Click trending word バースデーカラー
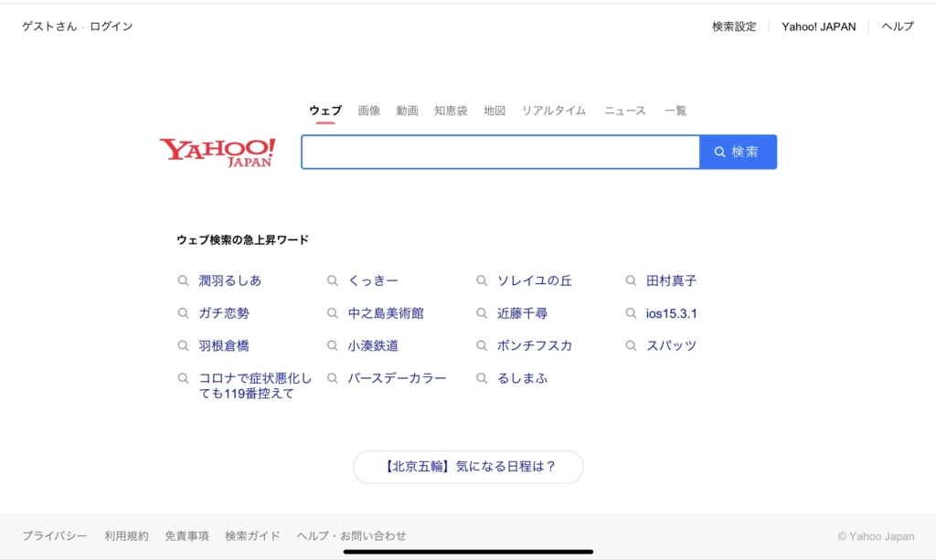Screen dimensions: 936x560 [397, 378]
